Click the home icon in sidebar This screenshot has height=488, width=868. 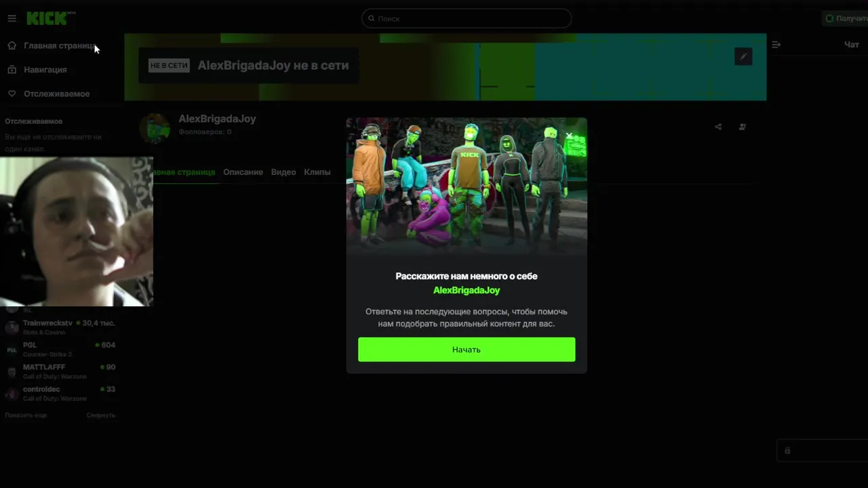(x=12, y=45)
